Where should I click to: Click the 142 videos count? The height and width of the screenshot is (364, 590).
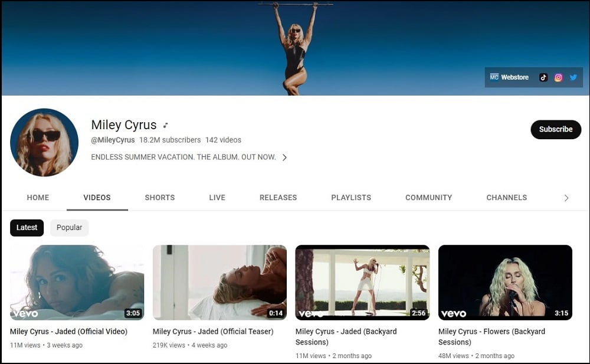(223, 140)
